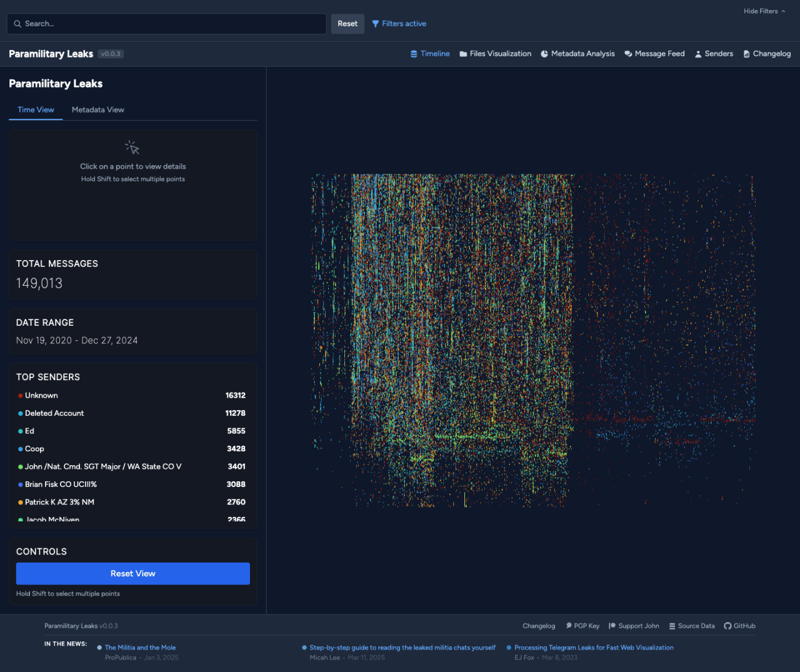Open the PGP Key link
Image resolution: width=800 pixels, height=672 pixels.
click(x=582, y=626)
